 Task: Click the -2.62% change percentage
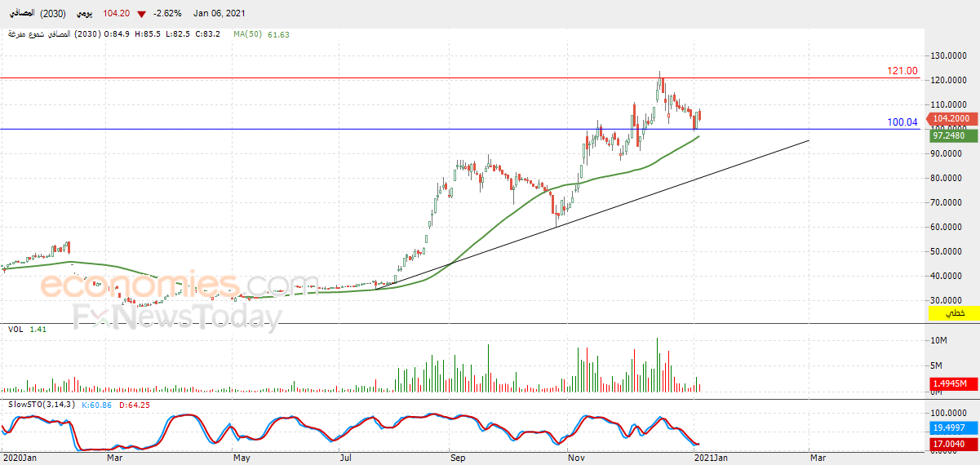tap(169, 14)
